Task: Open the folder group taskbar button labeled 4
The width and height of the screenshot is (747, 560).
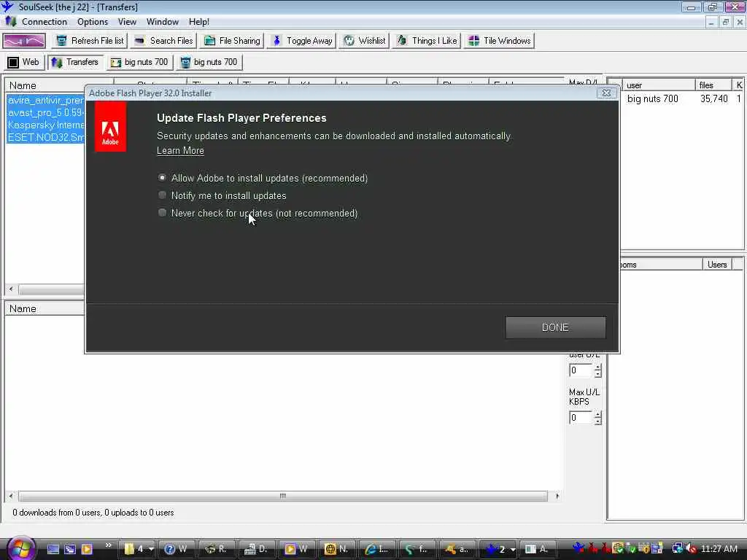Action: [x=138, y=549]
